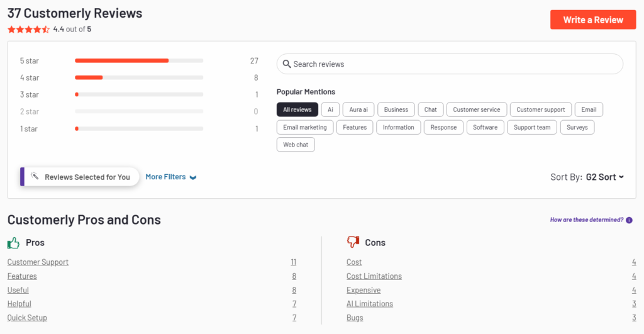Open the Cost con link
The image size is (644, 334).
click(x=354, y=262)
